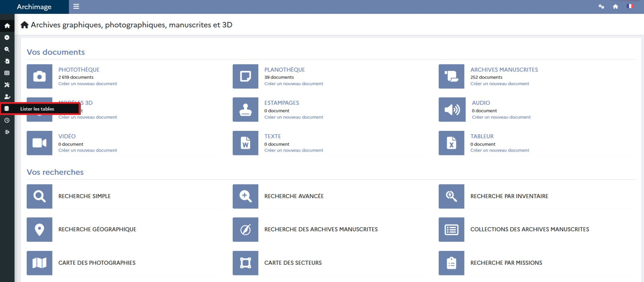The height and width of the screenshot is (282, 644).
Task: Click the Recherche par inventaire tile icon
Action: point(452,196)
